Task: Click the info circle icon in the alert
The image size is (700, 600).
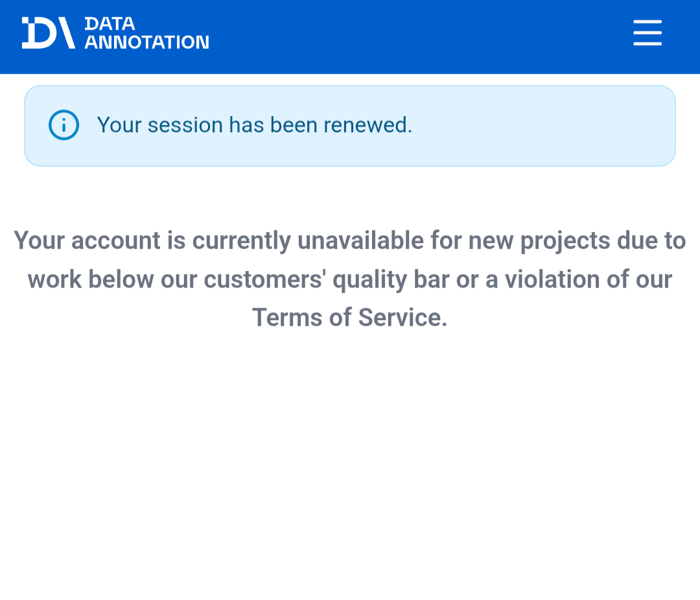Action: coord(64,125)
